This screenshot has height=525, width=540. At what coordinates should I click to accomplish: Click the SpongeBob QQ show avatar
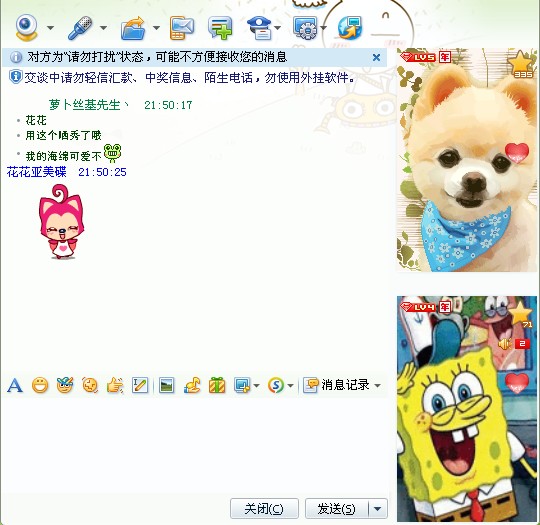467,409
